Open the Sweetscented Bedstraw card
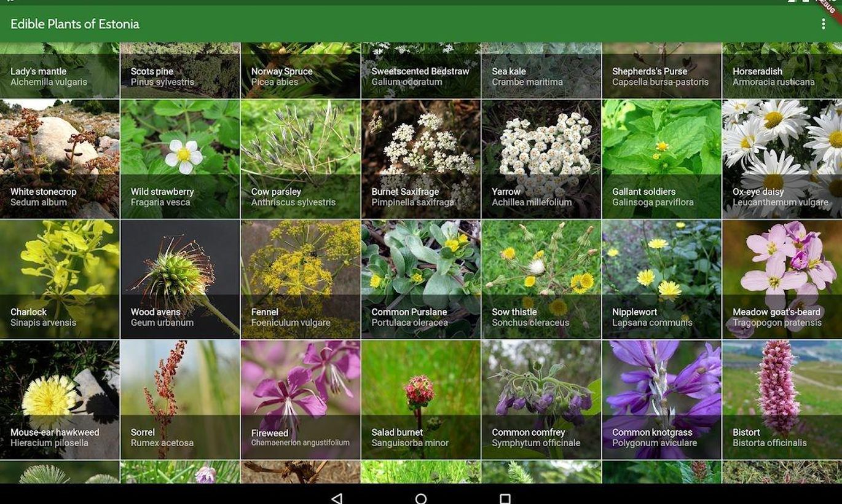The height and width of the screenshot is (504, 842). pos(421,70)
